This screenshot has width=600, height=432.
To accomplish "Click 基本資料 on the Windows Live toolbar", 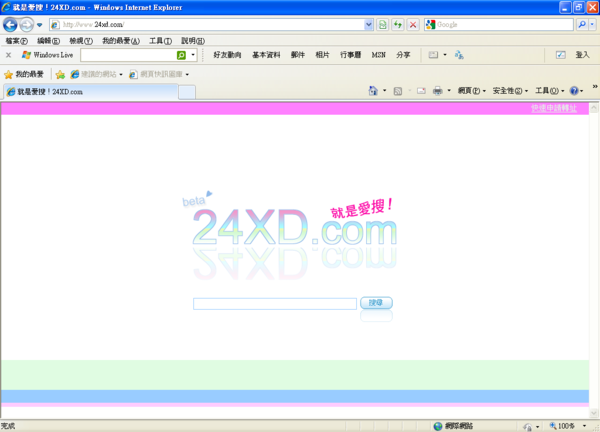I will pyautogui.click(x=266, y=55).
